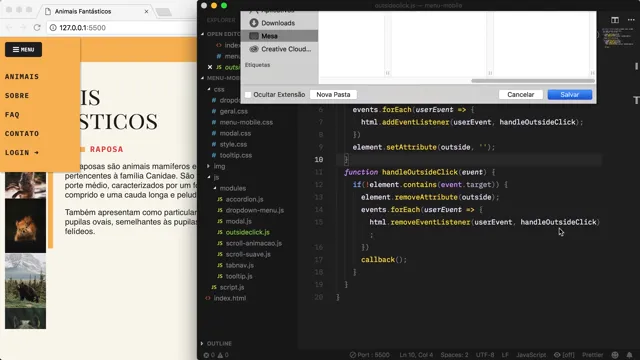Click the smiley feedback icon in status bar
Screen dimensions: 640x360
coord(615,355)
